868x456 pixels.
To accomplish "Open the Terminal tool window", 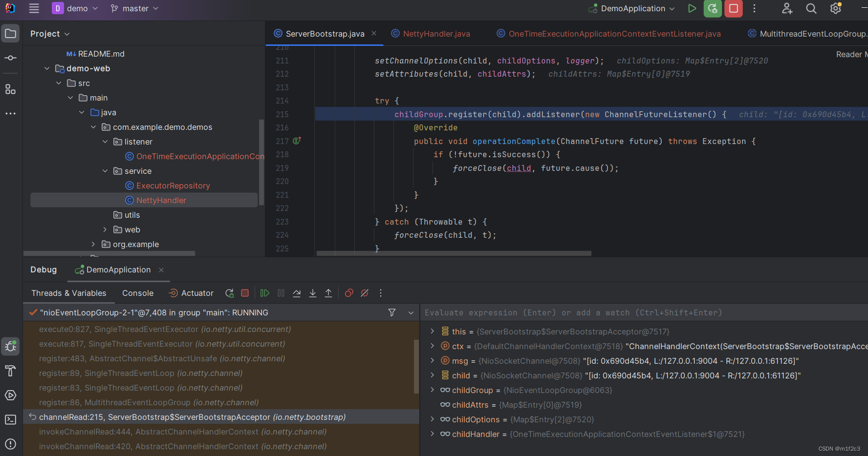I will [x=10, y=420].
